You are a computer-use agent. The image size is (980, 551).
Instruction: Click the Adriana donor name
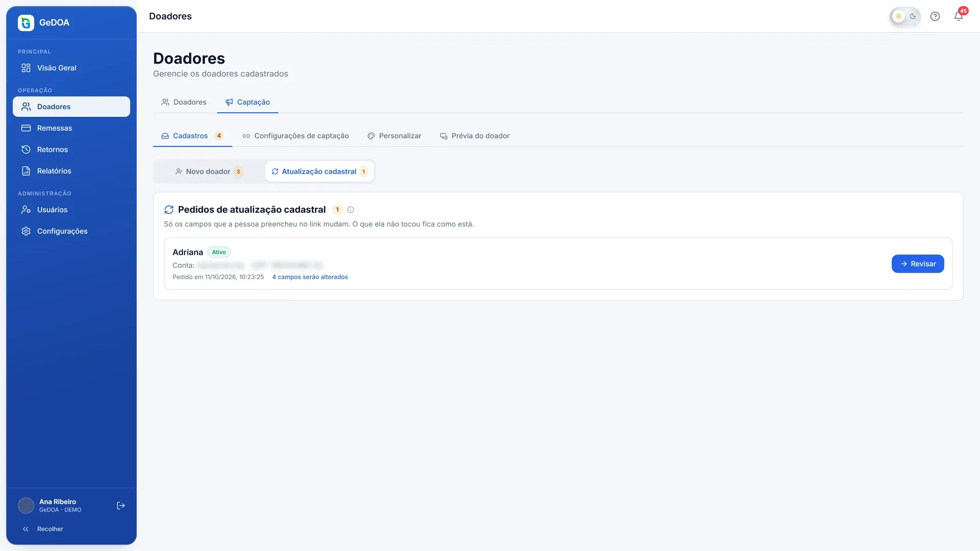188,252
